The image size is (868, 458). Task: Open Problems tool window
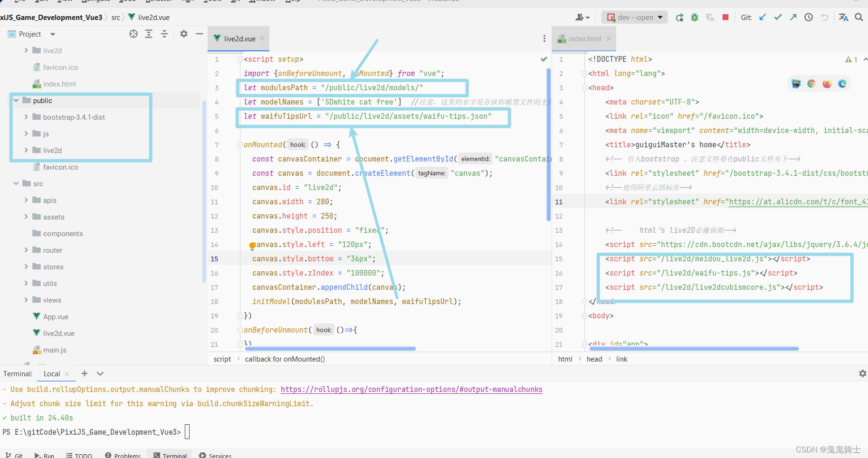tap(123, 455)
